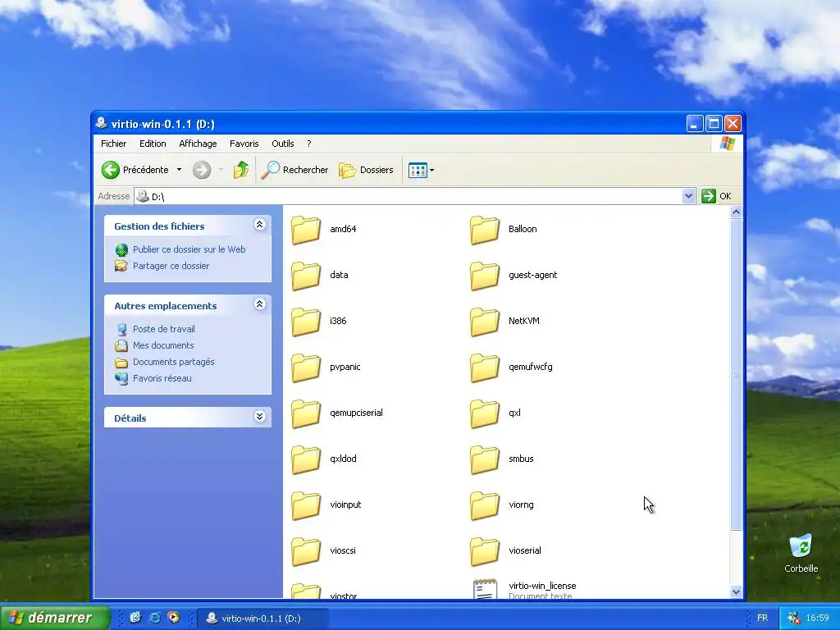840x630 pixels.
Task: Select the pvpanic folder icon
Action: pyautogui.click(x=306, y=368)
